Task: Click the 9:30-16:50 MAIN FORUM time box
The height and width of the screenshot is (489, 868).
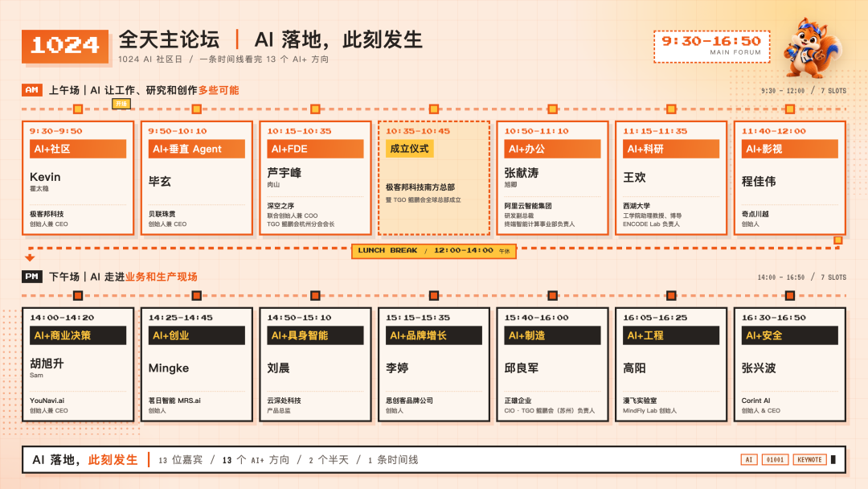Action: coord(711,47)
